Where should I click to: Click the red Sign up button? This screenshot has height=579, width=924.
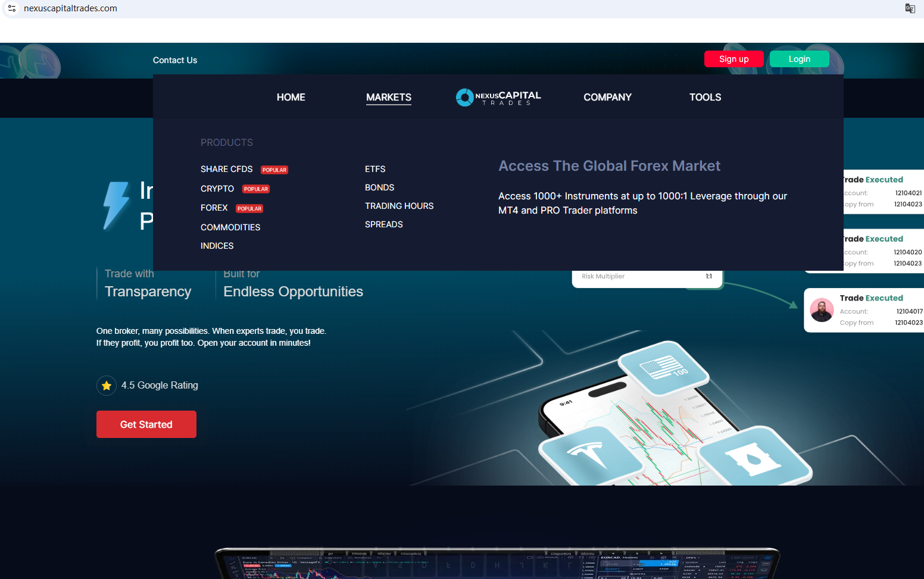pyautogui.click(x=734, y=59)
